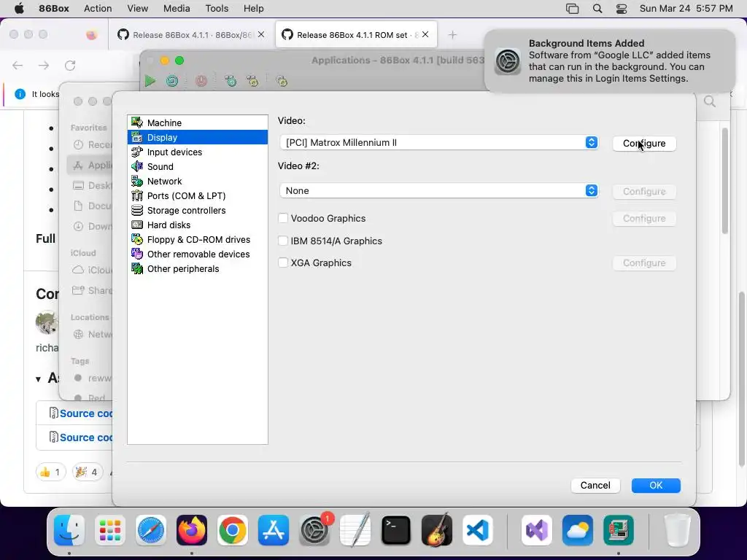Click menu bar clock Sun Mar 24
This screenshot has width=747, height=560.
tap(686, 9)
